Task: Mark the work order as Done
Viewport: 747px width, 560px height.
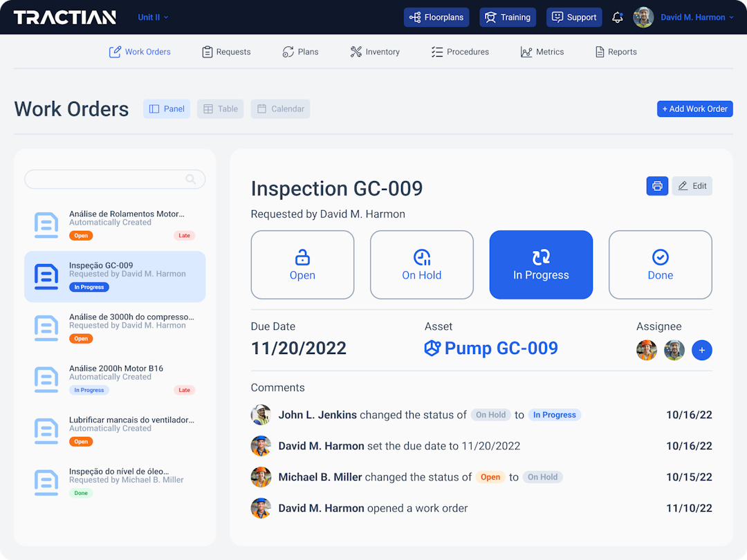Action: [660, 265]
